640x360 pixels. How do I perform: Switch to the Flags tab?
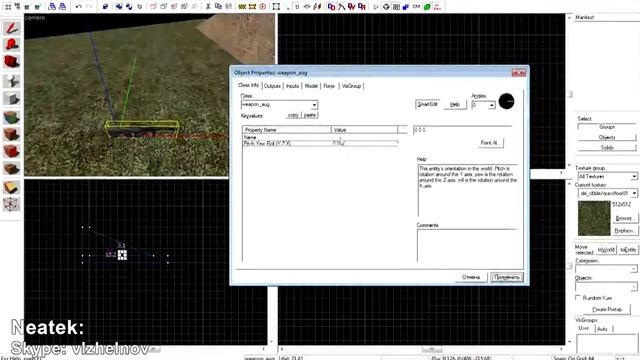[x=329, y=86]
